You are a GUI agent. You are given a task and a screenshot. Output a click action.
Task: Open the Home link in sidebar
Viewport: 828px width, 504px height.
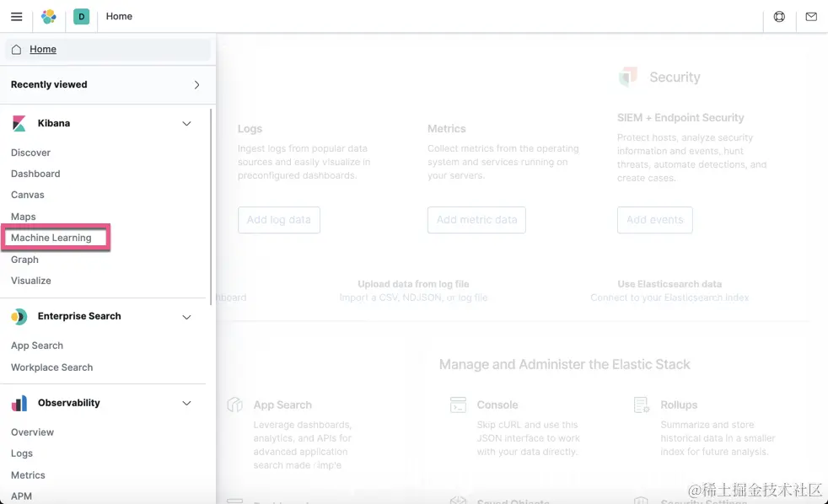[43, 49]
